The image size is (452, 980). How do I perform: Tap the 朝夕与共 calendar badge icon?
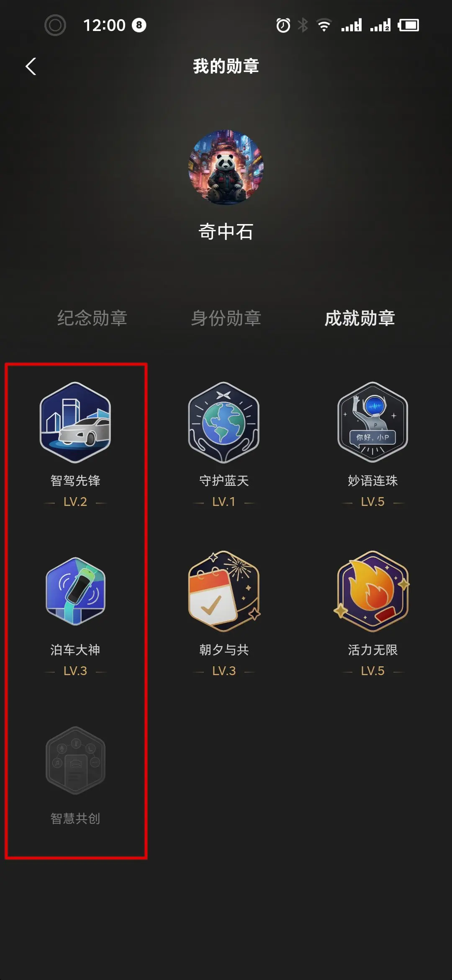pyautogui.click(x=224, y=591)
